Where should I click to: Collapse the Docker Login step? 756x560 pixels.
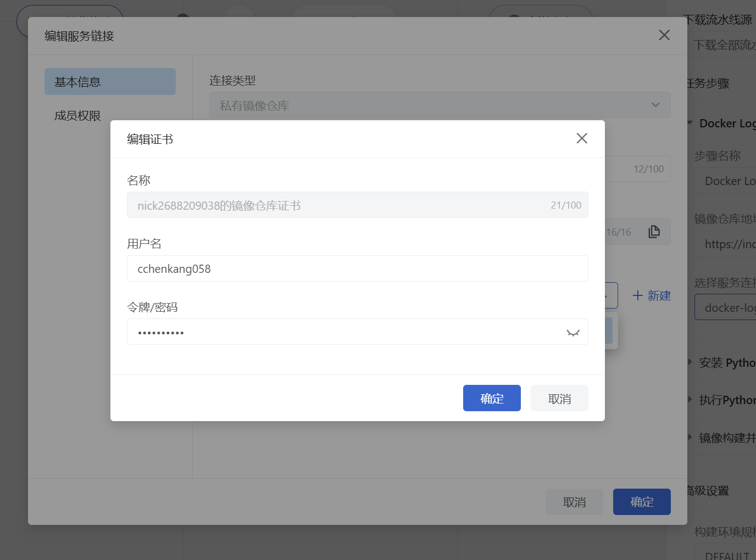click(x=690, y=123)
